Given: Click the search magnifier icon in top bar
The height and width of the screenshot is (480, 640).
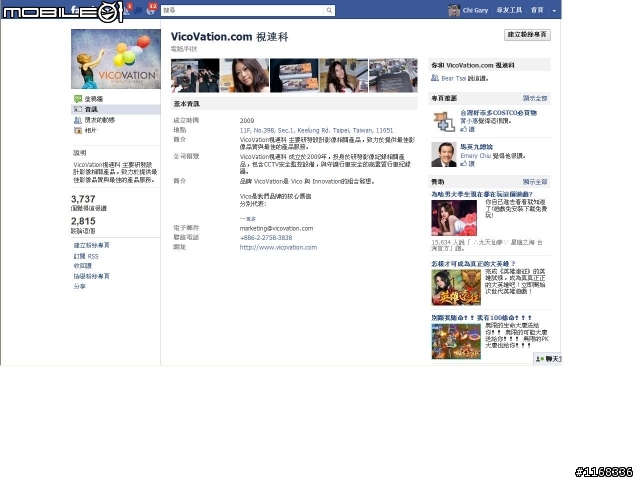Looking at the screenshot, I should click(329, 11).
